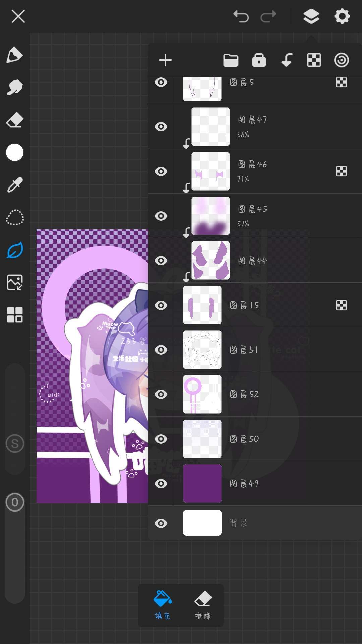Viewport: 362px width, 644px height.
Task: Open the image import tool
Action: [15, 282]
